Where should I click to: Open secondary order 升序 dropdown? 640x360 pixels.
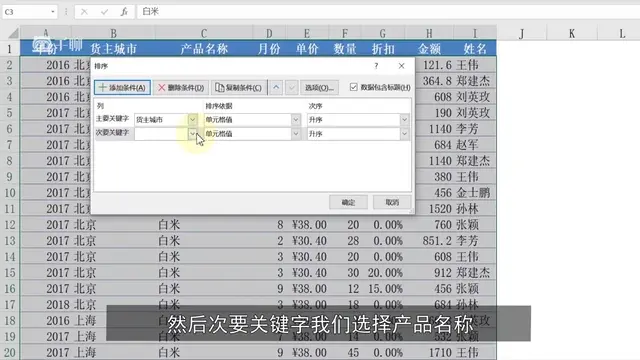point(404,133)
